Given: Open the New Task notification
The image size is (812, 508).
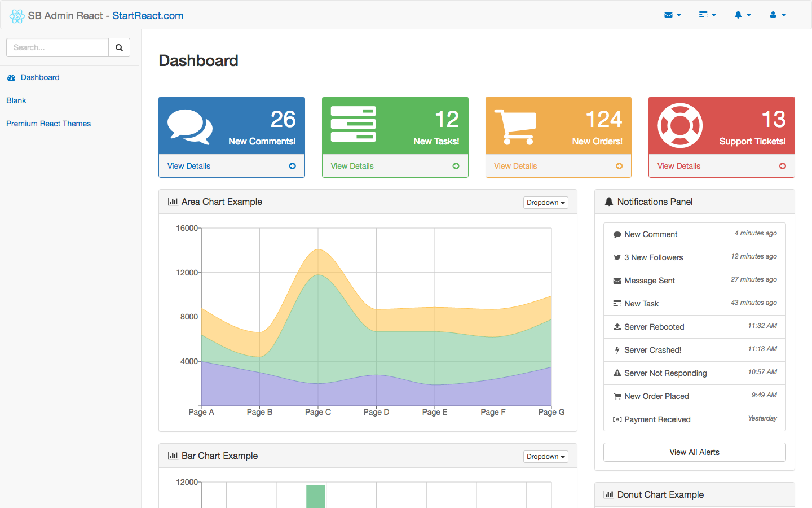Looking at the screenshot, I should [695, 304].
